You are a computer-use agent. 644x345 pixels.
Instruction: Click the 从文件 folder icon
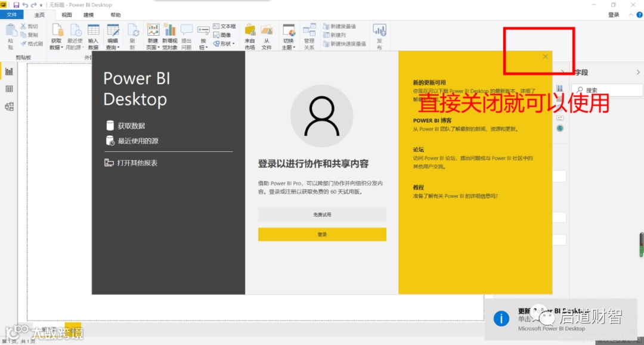coord(267,31)
